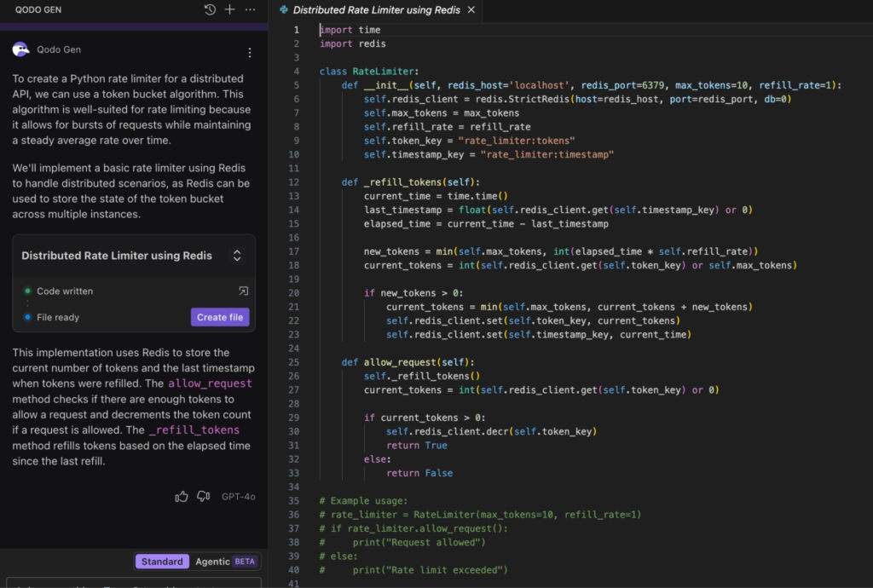The image size is (873, 588).
Task: Click the message input field at the bottom
Action: tap(134, 583)
